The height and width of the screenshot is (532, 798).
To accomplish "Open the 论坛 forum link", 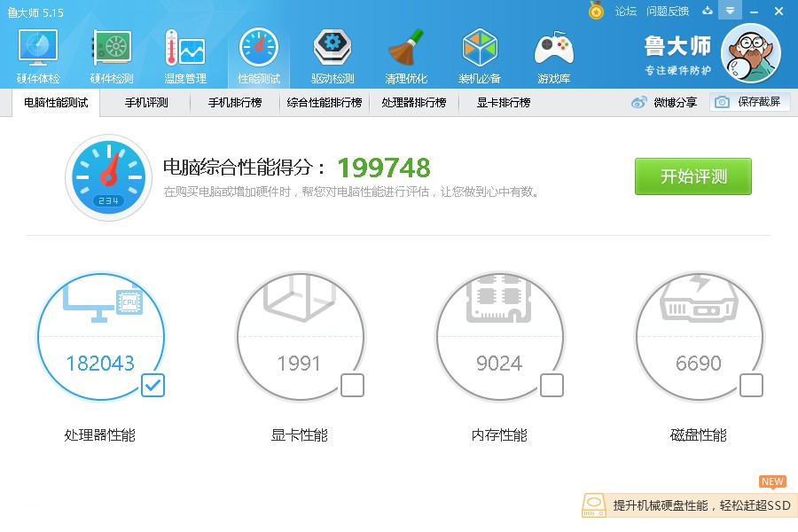I will click(x=625, y=12).
